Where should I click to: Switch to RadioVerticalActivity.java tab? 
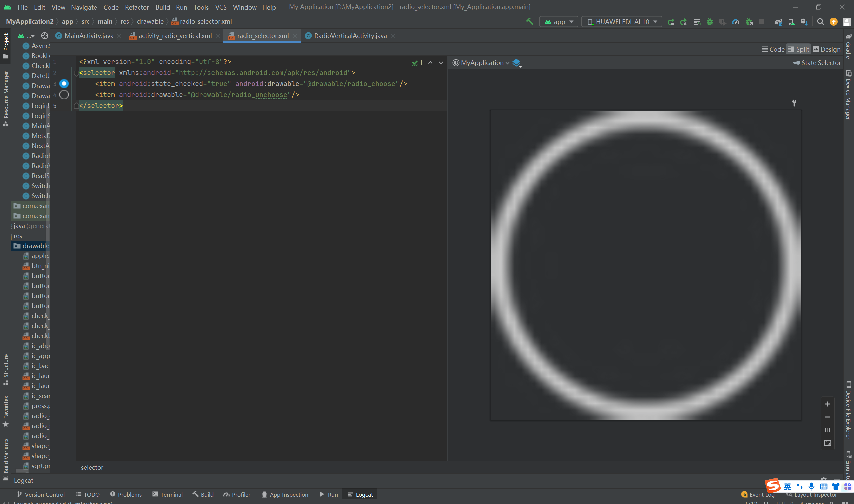pos(350,36)
